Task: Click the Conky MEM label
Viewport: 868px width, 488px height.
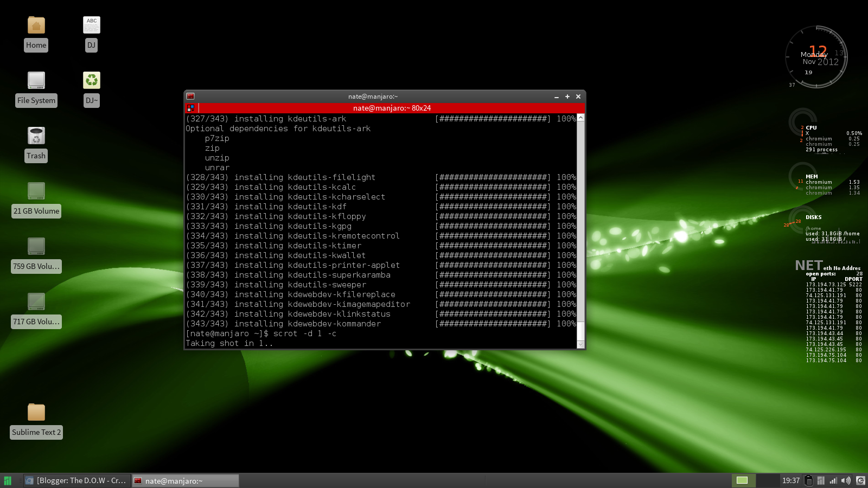Action: pyautogui.click(x=812, y=177)
